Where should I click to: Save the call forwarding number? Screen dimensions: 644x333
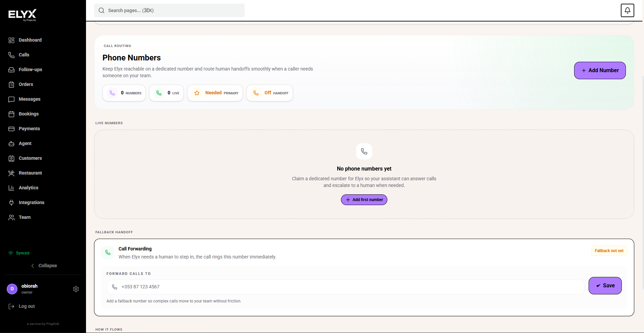tap(605, 286)
